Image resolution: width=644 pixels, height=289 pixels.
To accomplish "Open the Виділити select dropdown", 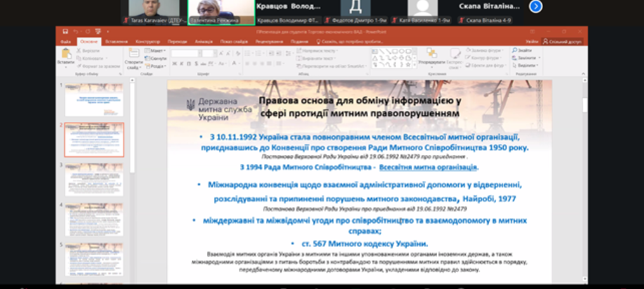I will (526, 65).
